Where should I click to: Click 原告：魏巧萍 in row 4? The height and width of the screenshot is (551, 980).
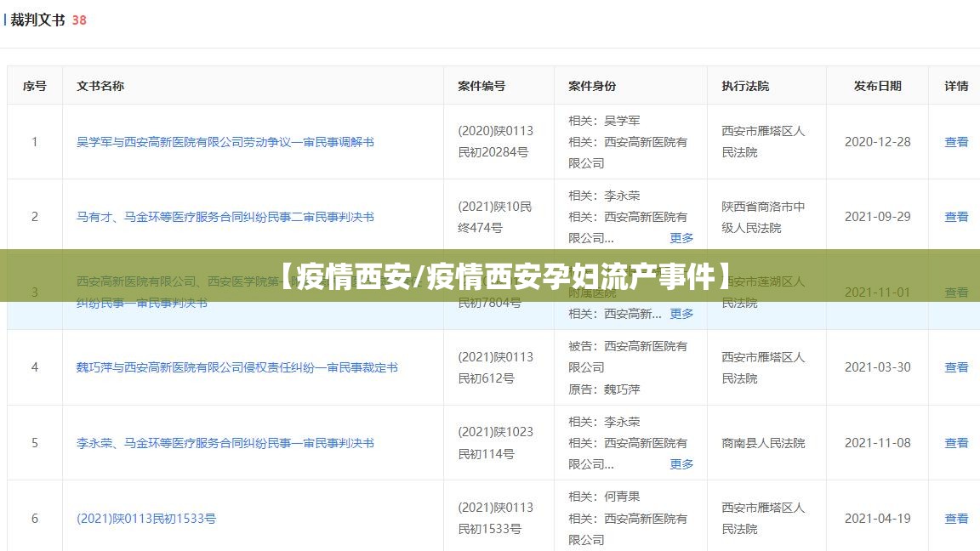(604, 389)
